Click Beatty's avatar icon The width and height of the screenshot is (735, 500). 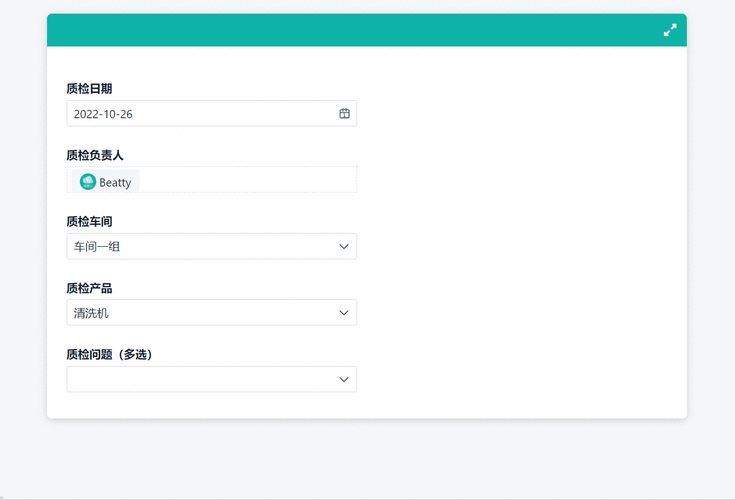88,182
